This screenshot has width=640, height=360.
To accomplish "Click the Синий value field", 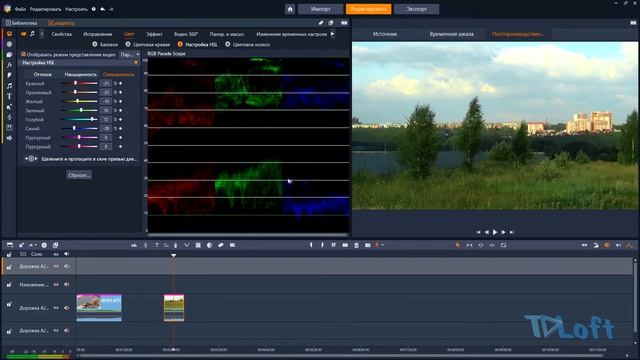I will 106,129.
